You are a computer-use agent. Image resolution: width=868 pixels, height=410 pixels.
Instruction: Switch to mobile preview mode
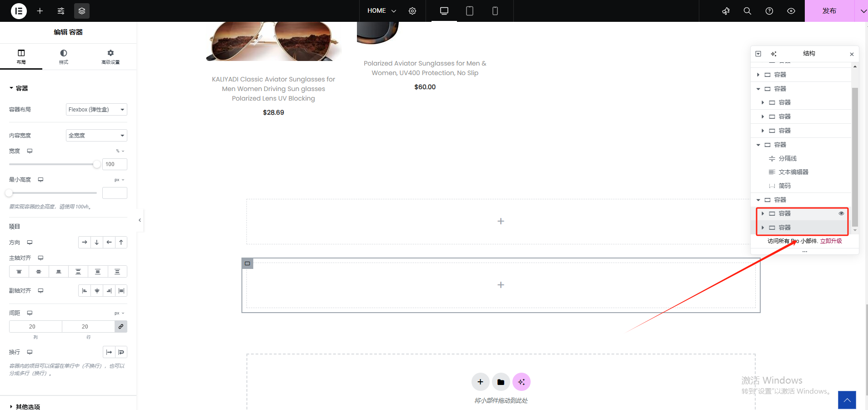click(495, 11)
